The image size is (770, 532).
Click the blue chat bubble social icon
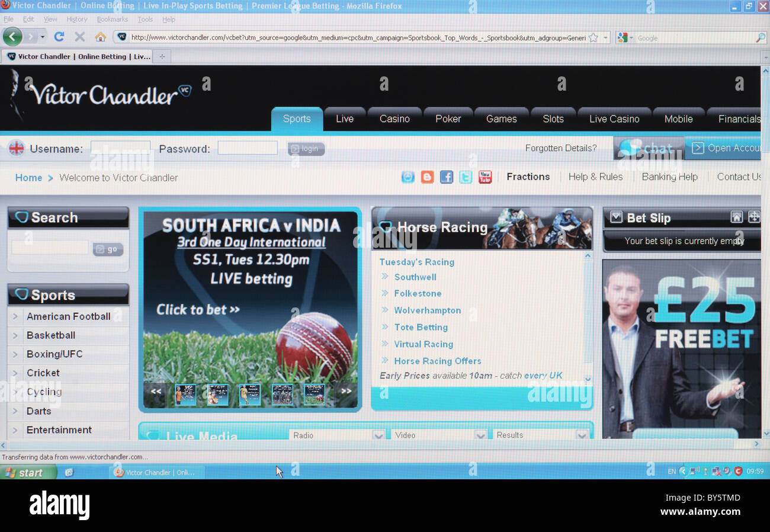[408, 177]
